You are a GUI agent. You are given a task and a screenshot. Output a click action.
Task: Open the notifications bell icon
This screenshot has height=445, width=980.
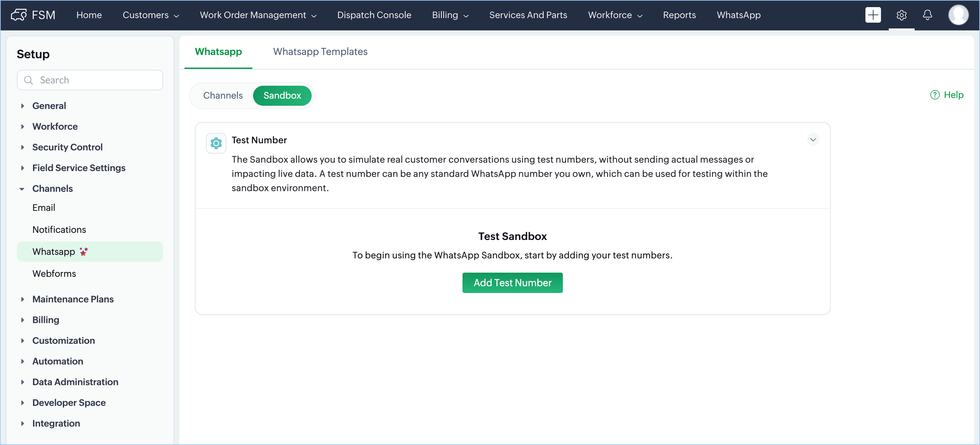927,15
